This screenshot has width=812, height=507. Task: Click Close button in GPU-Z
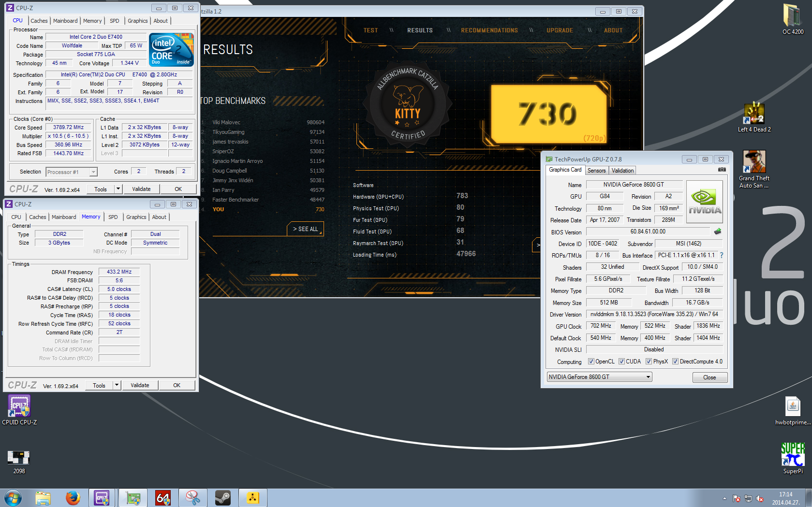pyautogui.click(x=709, y=377)
